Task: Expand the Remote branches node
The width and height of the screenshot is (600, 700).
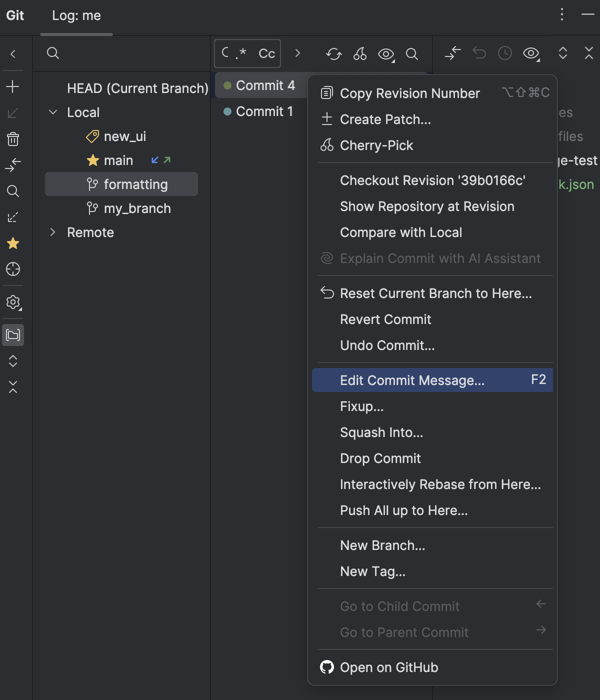Action: [53, 232]
